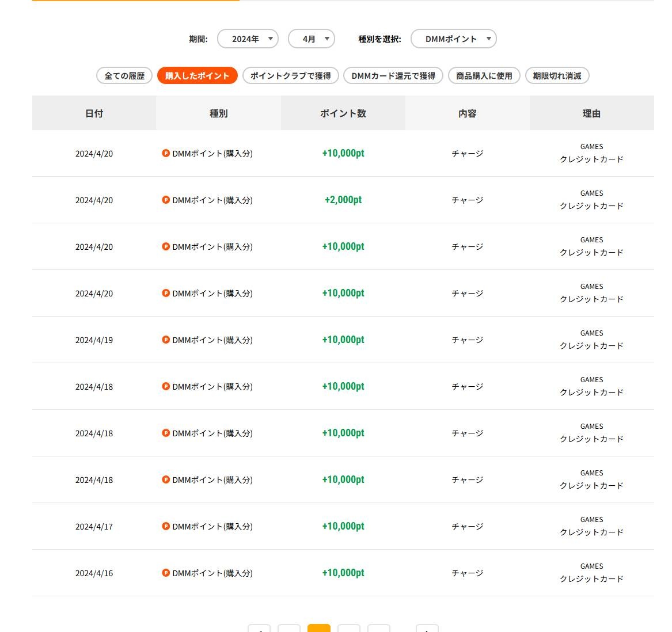Screen dimensions: 672x632
Task: Open the month dropdown showing 4月
Action: click(x=311, y=39)
